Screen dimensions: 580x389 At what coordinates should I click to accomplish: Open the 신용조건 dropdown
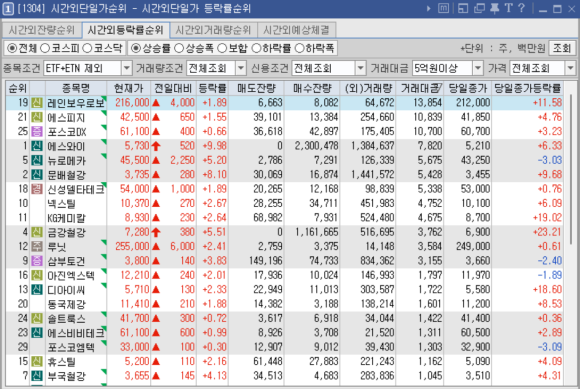click(x=328, y=68)
